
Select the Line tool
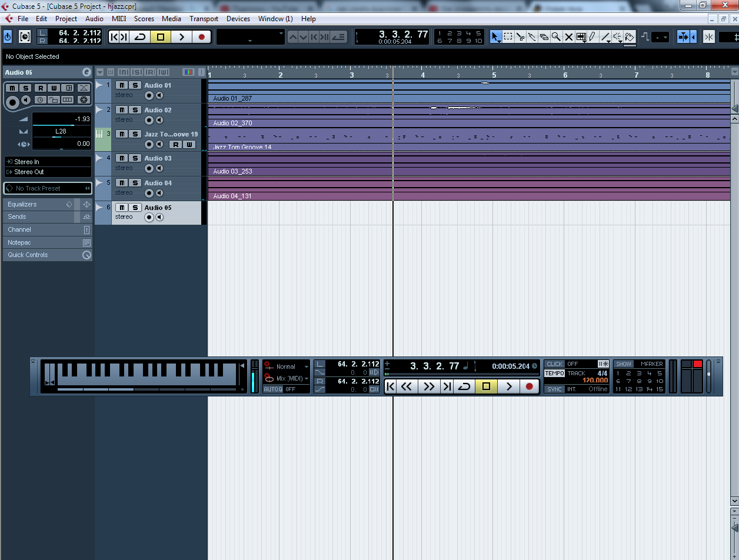coord(605,37)
